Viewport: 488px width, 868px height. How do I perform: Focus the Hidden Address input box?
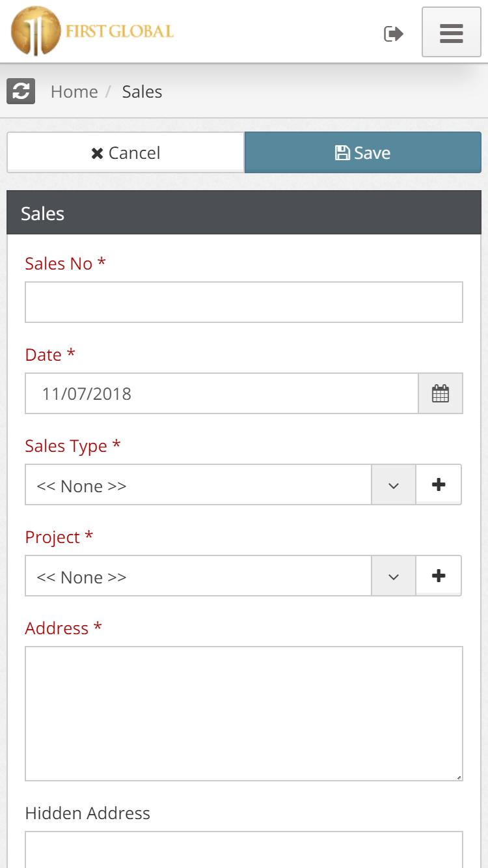pos(244,850)
